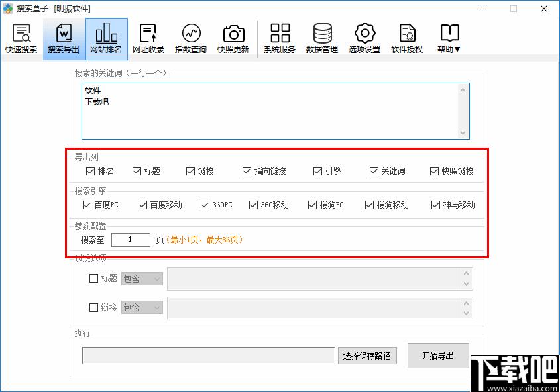Open the 快照更新 snapshot update tool
Viewport: 560px width, 392px height.
233,39
